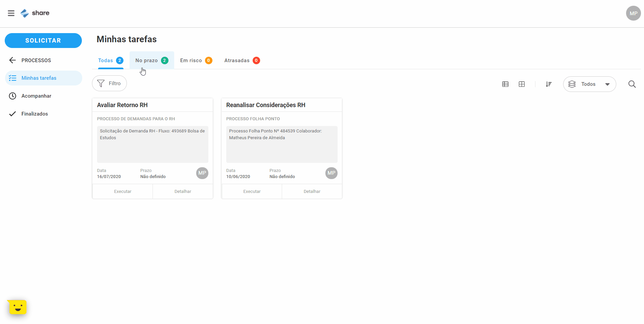Click the layers icon in Todos selector

572,84
